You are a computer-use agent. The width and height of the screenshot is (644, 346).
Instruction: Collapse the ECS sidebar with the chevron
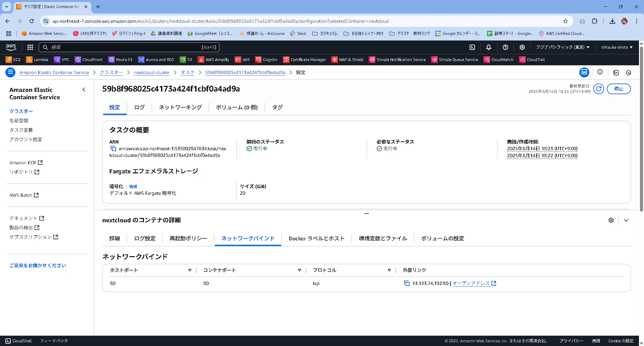[84, 90]
